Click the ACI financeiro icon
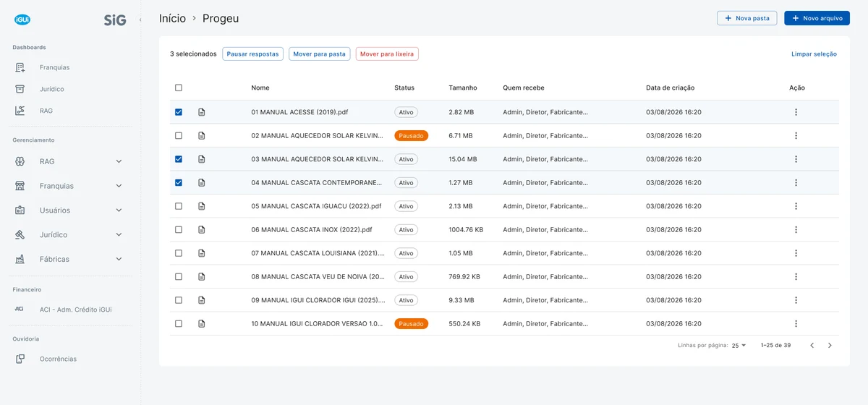The height and width of the screenshot is (405, 868). click(20, 310)
